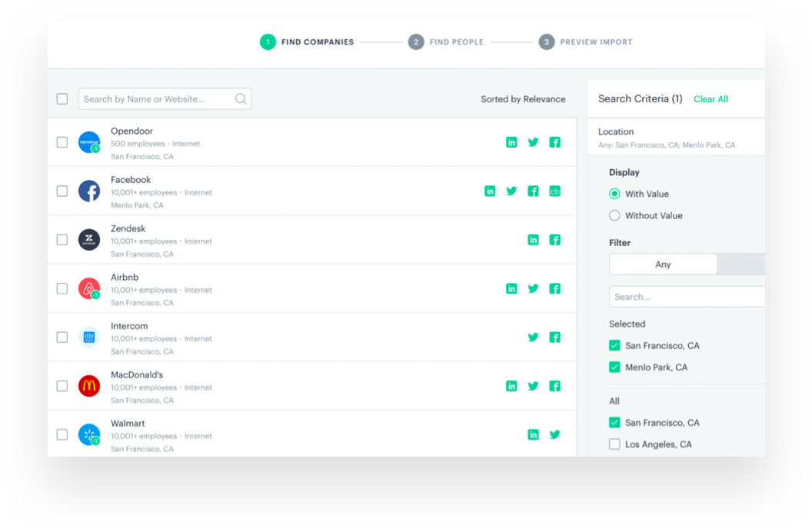Click Facebook's Crunchbase icon
This screenshot has height=532, width=812.
(554, 191)
